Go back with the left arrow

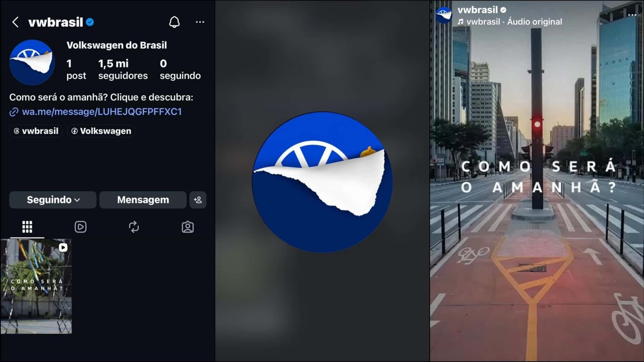click(15, 22)
